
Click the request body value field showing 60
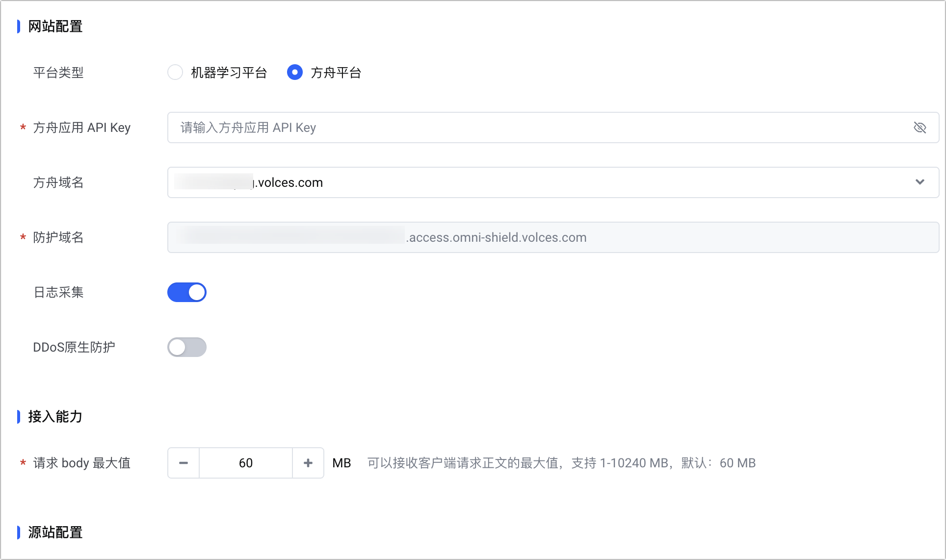(x=245, y=463)
